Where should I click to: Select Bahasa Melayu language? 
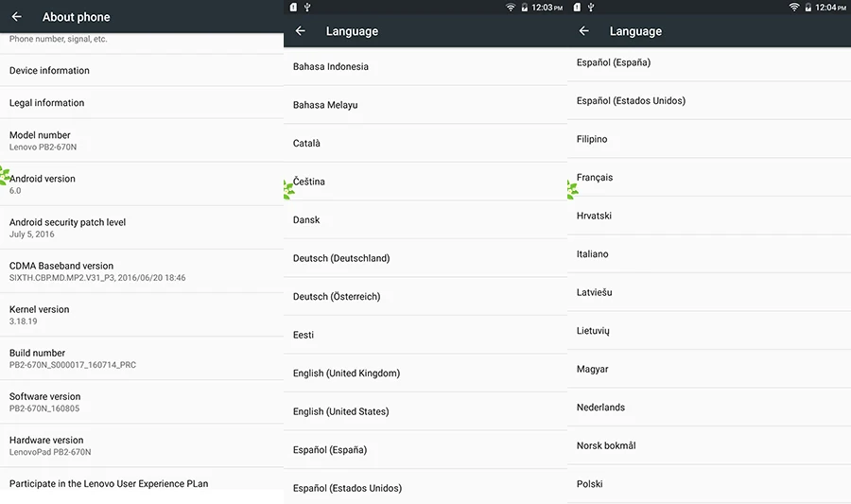(x=425, y=105)
